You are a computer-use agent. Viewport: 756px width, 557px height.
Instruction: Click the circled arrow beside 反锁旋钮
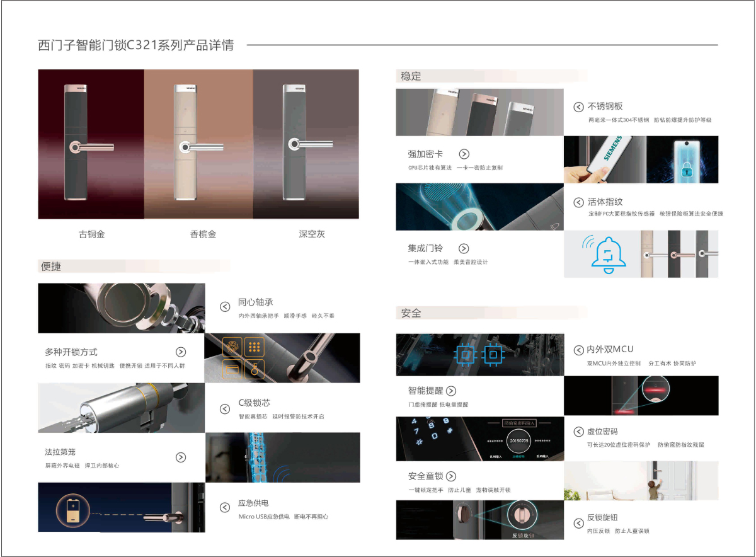(x=578, y=523)
